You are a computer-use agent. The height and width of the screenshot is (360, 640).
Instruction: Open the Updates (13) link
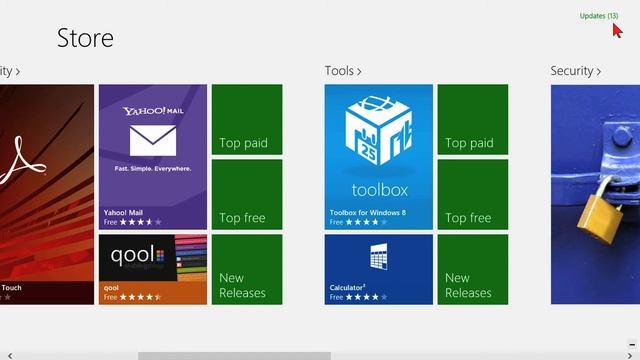(x=599, y=16)
